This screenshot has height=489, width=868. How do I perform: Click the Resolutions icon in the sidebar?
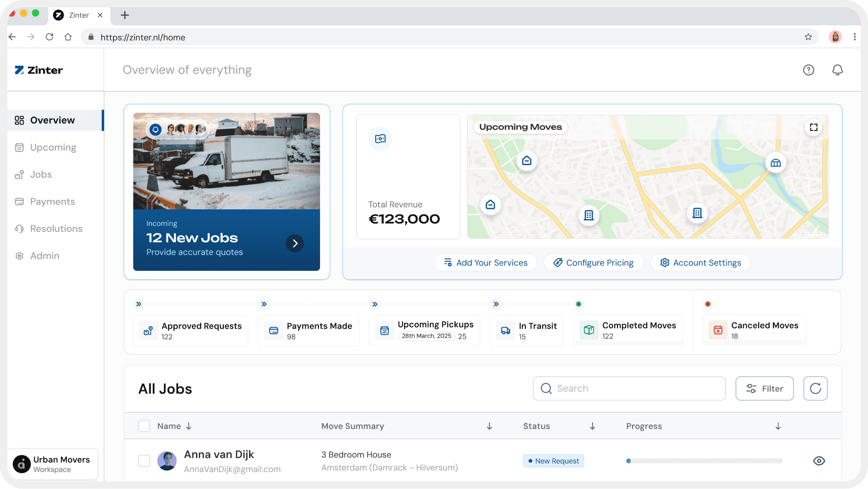pyautogui.click(x=19, y=229)
